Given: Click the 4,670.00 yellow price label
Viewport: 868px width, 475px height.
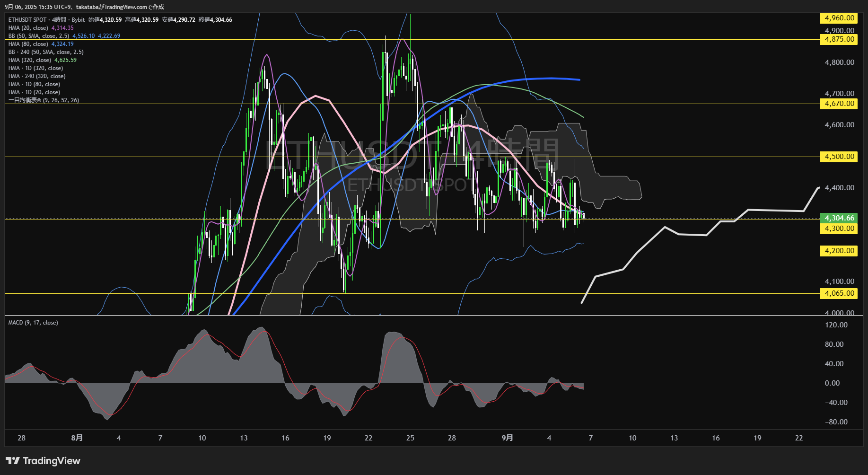Looking at the screenshot, I should (839, 104).
